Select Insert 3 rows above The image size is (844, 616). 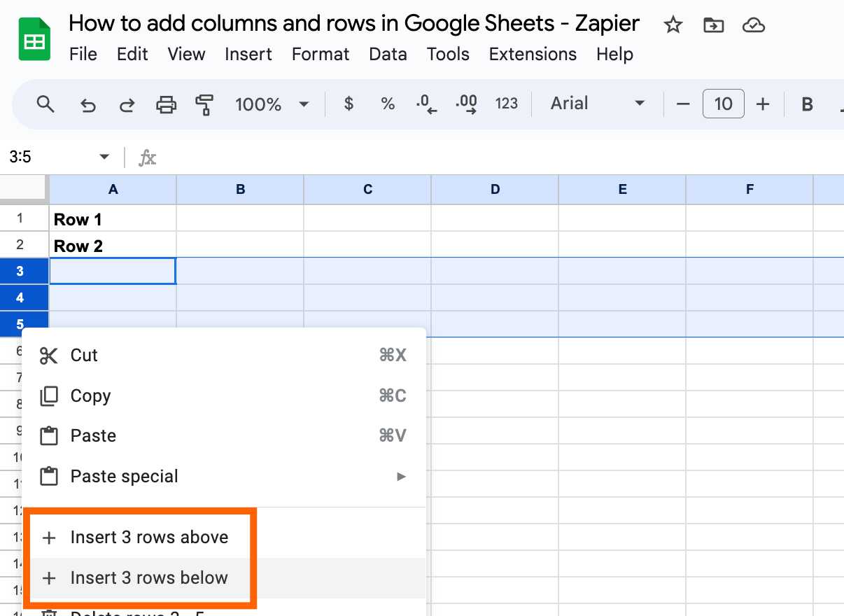click(x=224, y=538)
